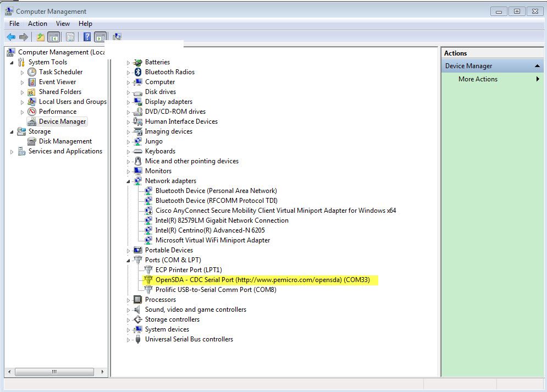The image size is (547, 392).
Task: Select Intel(R) 82579LM Gigabit Network Connection
Action: [x=222, y=220]
